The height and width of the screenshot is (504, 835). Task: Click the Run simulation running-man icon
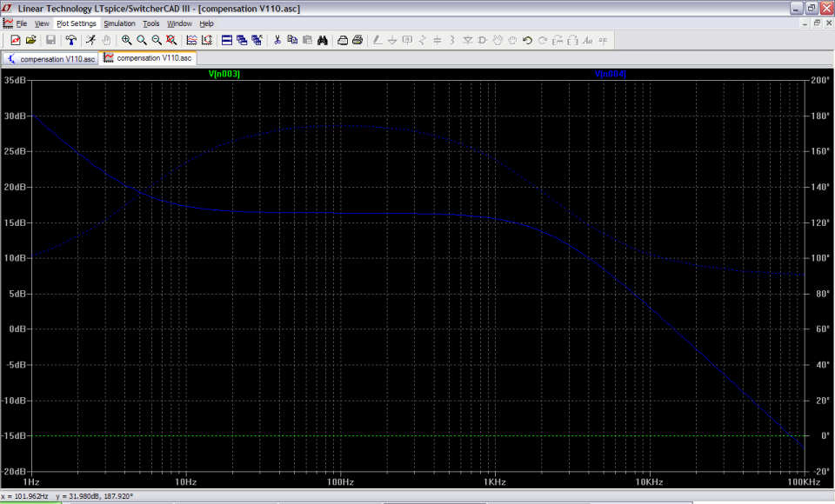pyautogui.click(x=91, y=40)
